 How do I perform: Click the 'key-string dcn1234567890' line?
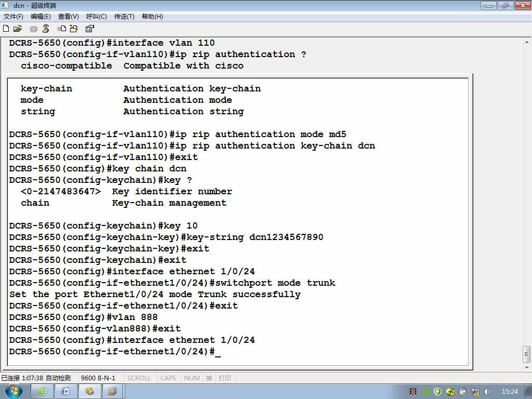(166, 237)
